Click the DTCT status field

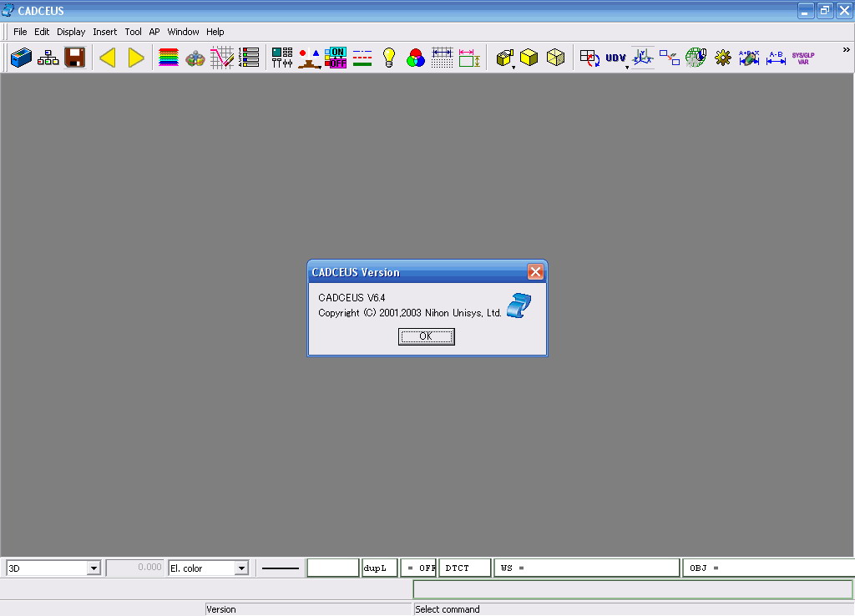[464, 568]
